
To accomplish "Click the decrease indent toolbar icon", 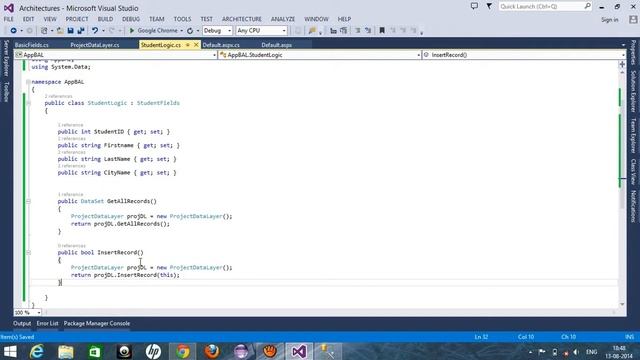I will point(333,31).
